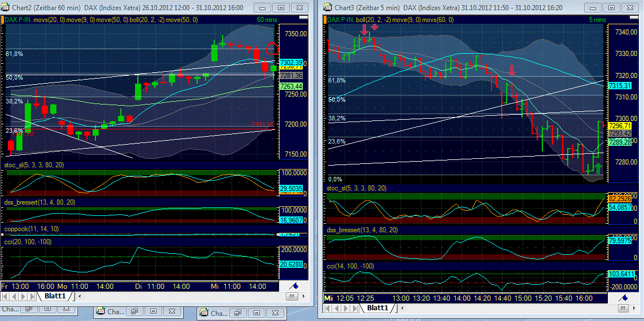Click the 7289,28 price tag in Chart3

(x=619, y=142)
